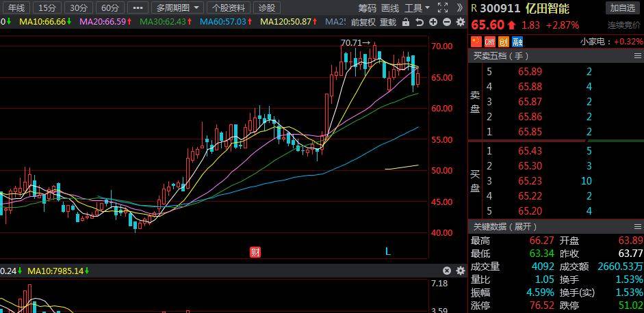Switch to 15分 period tab

[x=47, y=8]
